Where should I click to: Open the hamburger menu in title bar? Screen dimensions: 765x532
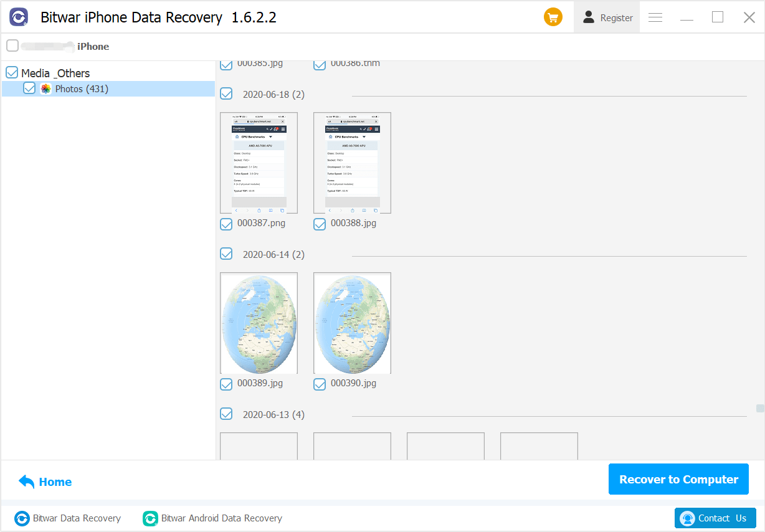[x=655, y=17]
